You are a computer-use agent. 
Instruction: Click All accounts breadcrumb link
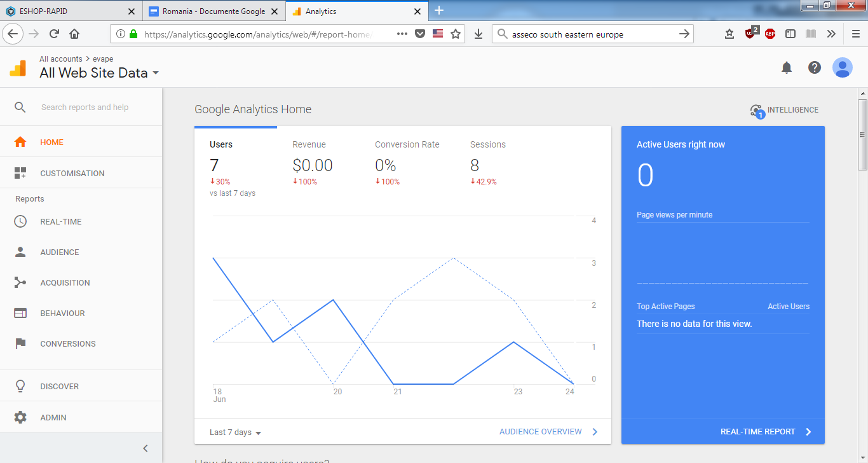[61, 59]
